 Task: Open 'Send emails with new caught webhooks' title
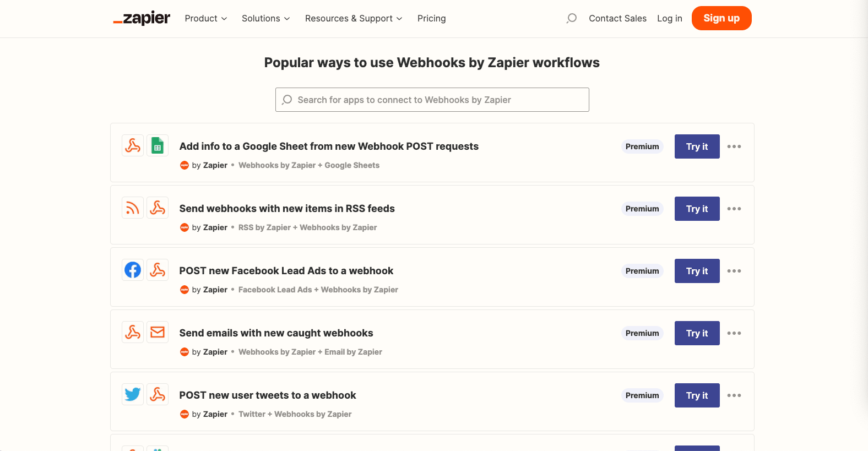coord(276,333)
